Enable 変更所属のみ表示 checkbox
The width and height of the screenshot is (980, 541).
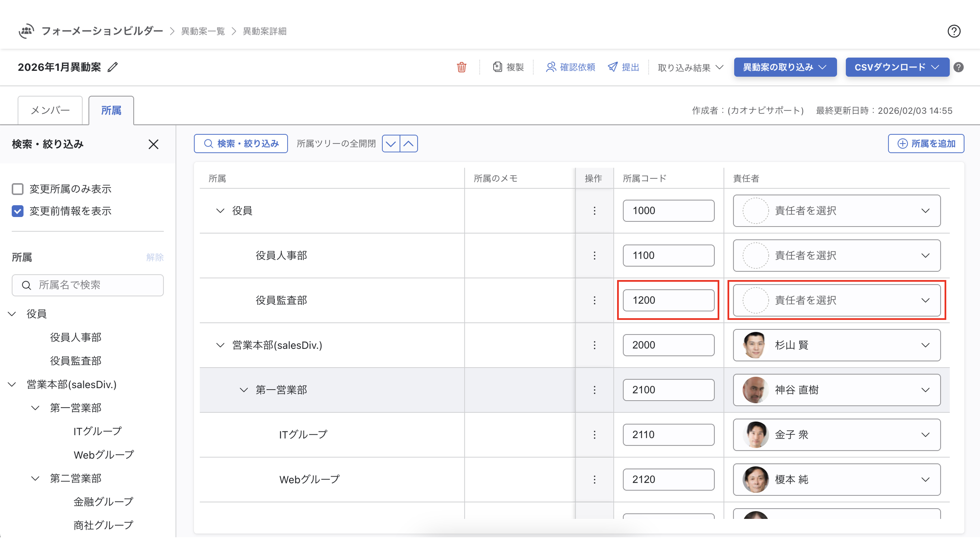pyautogui.click(x=17, y=189)
